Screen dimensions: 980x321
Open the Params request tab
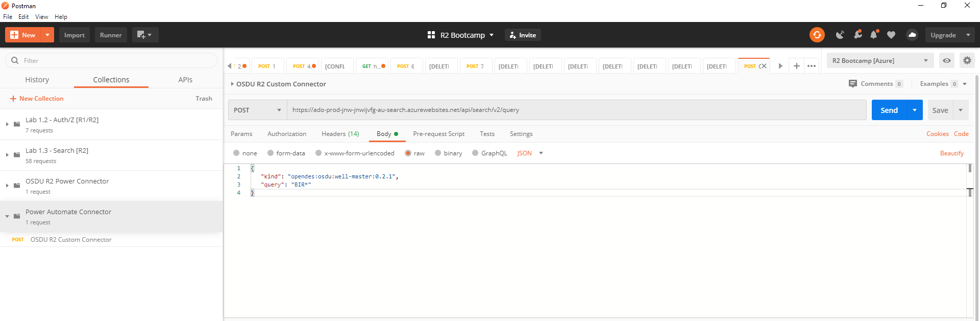241,134
